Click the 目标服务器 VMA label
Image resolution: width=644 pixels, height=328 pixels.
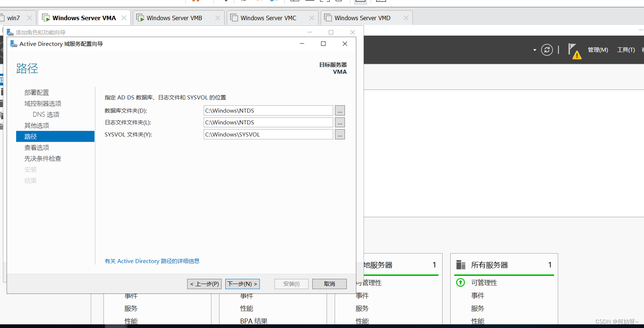tap(333, 68)
